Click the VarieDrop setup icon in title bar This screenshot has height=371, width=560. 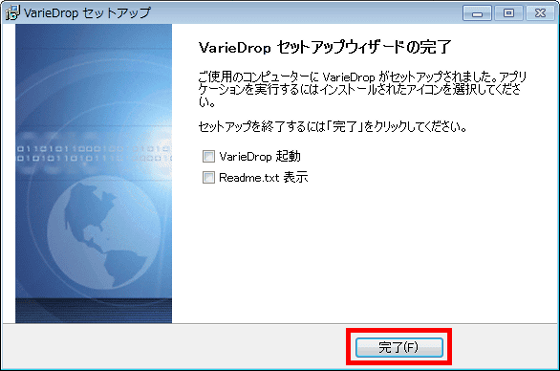click(12, 13)
